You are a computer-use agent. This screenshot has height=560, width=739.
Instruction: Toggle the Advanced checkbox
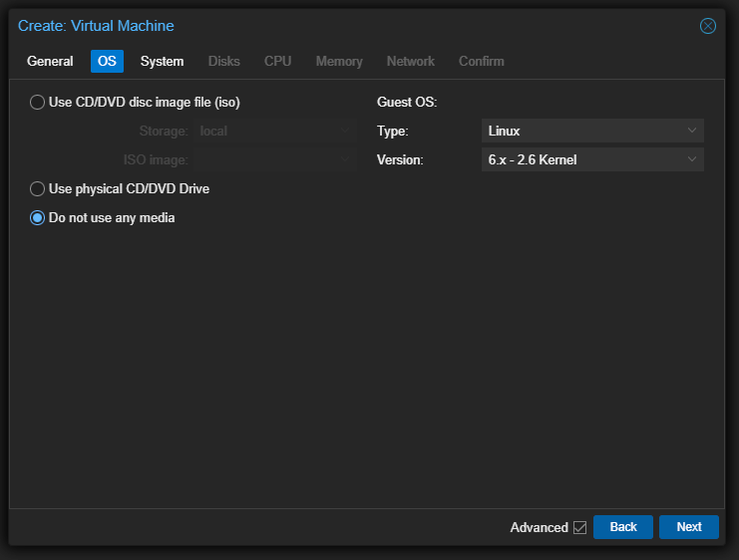579,527
